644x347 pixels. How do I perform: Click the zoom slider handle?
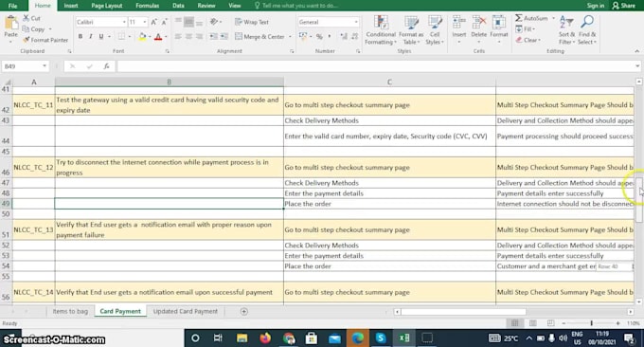pyautogui.click(x=591, y=323)
